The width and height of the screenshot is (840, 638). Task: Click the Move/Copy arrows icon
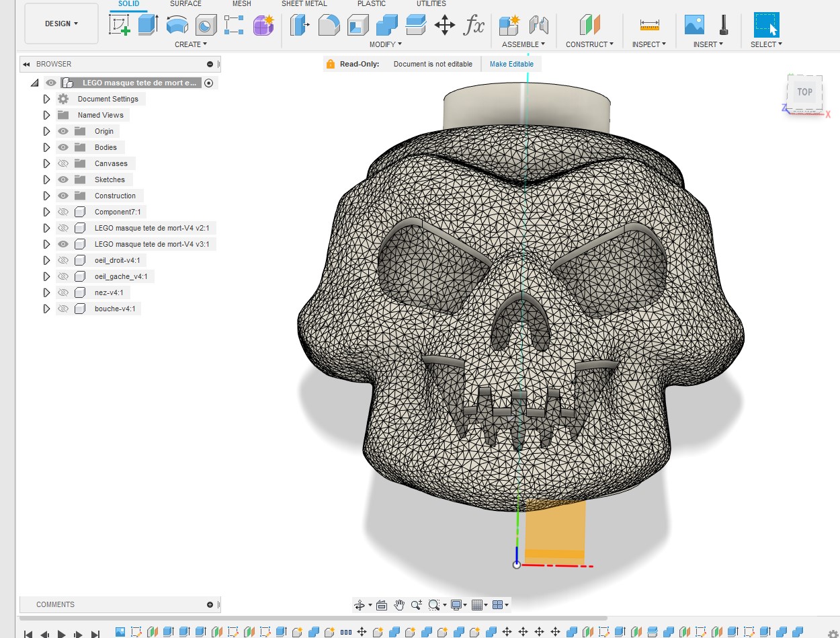point(445,26)
